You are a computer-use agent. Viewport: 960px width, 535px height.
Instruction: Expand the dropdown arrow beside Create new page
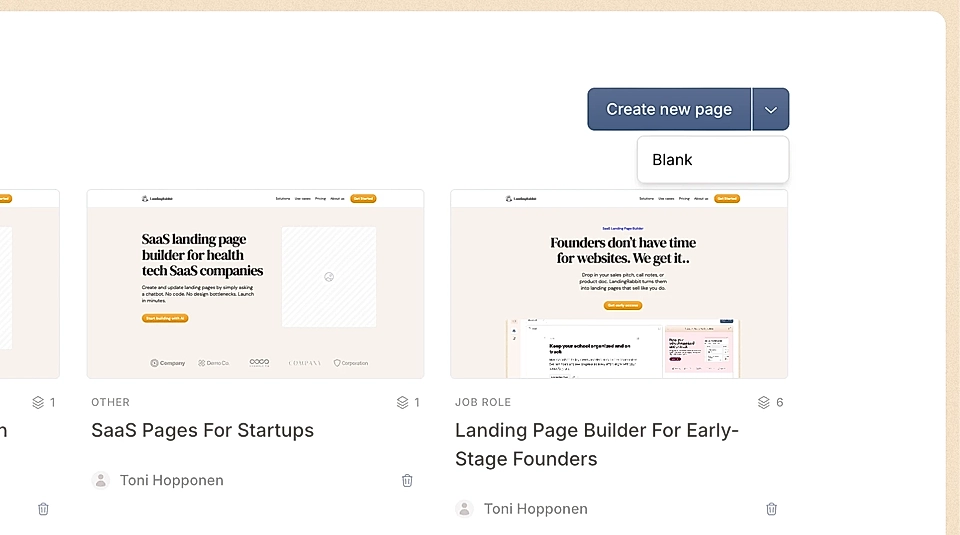[x=770, y=110]
